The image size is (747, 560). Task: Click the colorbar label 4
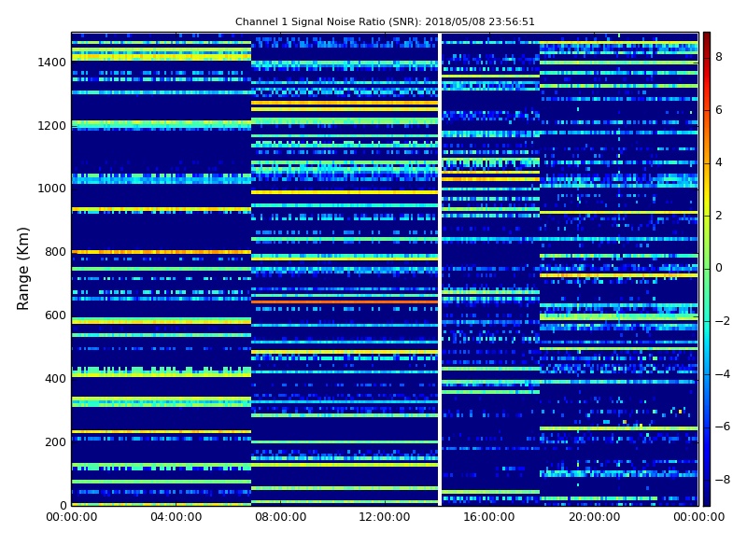719,162
